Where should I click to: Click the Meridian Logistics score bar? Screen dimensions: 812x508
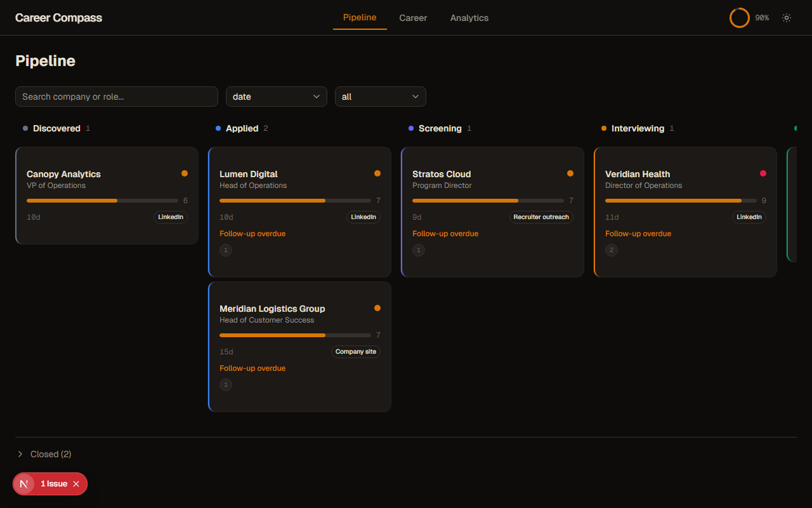(x=295, y=335)
